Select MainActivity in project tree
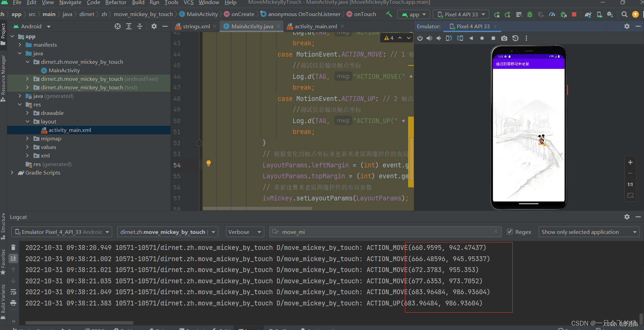Screen dimensions: 644x330 coord(64,70)
